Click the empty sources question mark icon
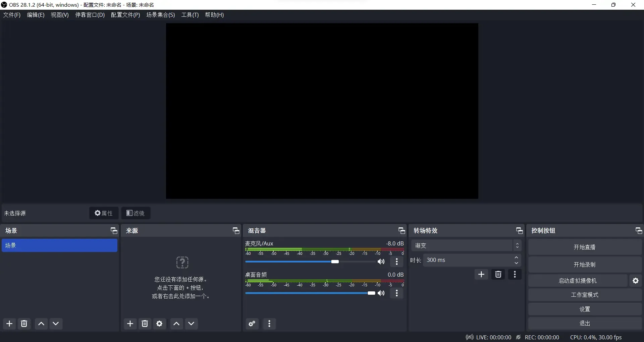Screen dimensions: 644x342 [182, 263]
